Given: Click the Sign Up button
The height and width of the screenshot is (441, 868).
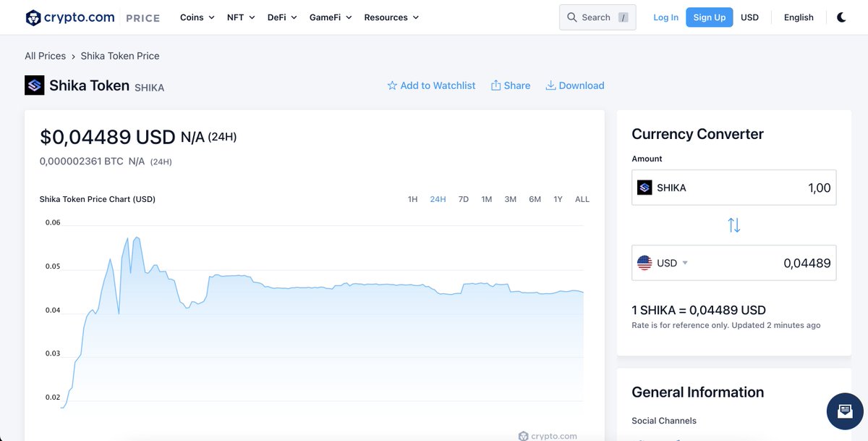Looking at the screenshot, I should (x=710, y=17).
